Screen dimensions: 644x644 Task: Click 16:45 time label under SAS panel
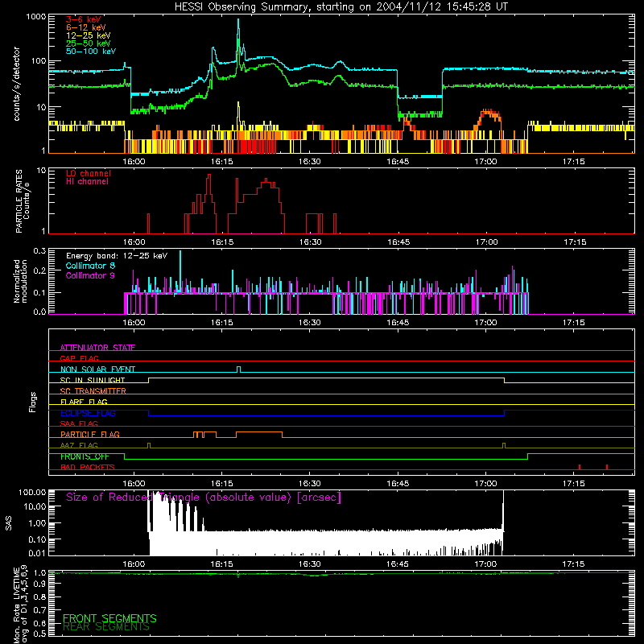(x=398, y=564)
